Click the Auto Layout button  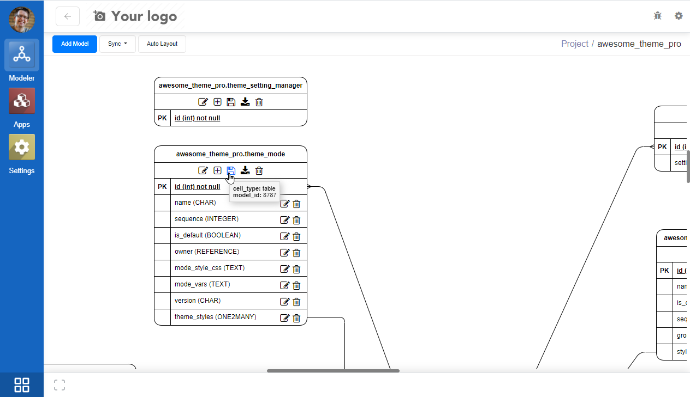click(x=162, y=44)
